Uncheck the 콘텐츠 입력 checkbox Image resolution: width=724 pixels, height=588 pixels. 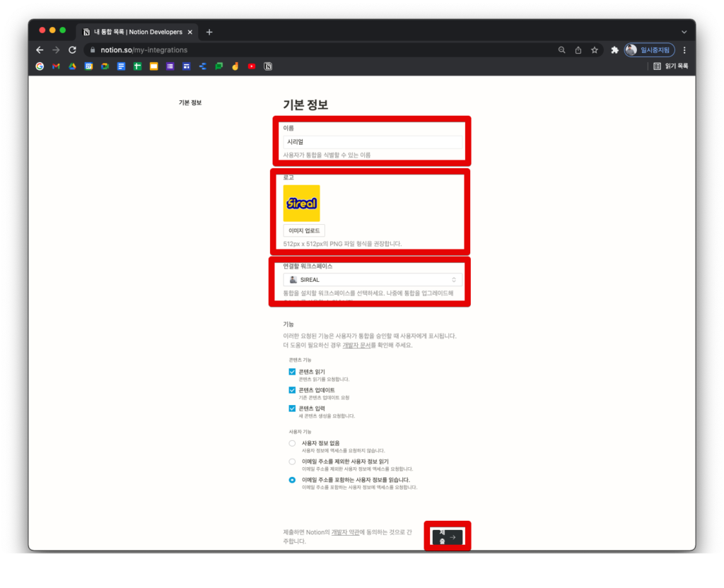coord(292,408)
